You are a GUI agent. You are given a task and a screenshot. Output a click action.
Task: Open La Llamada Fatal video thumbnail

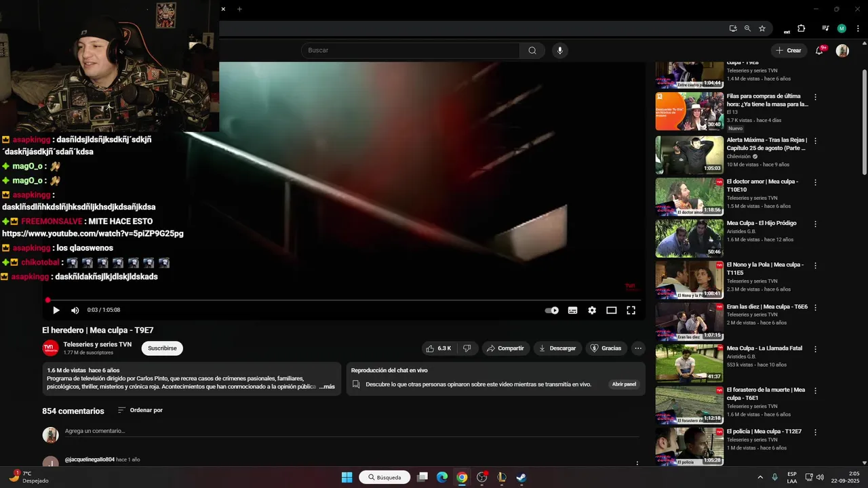(x=689, y=363)
